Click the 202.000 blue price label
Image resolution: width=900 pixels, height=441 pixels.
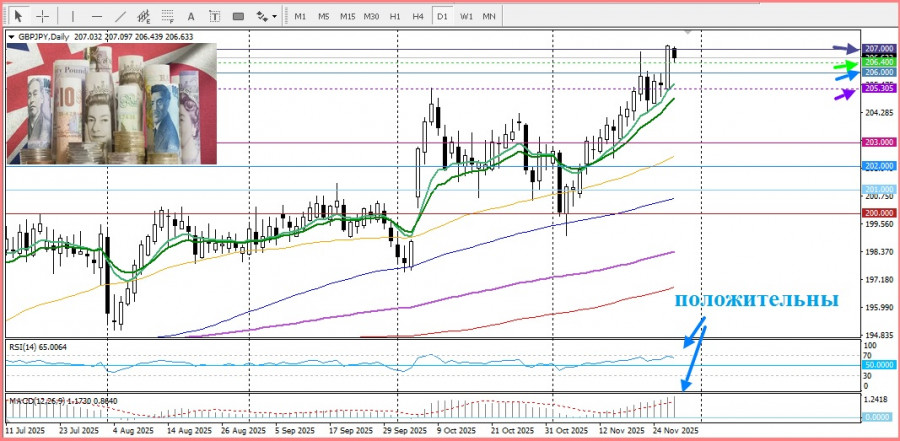coord(878,166)
